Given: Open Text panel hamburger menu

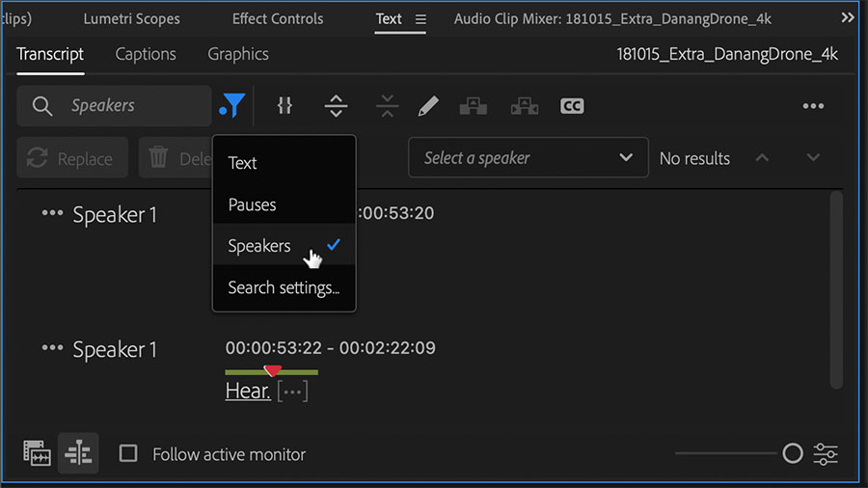Looking at the screenshot, I should 420,19.
